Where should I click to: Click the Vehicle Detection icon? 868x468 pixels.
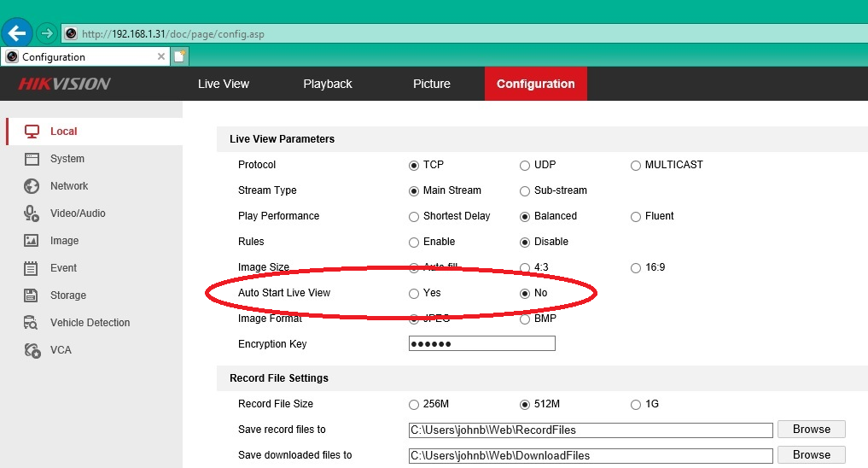(32, 323)
